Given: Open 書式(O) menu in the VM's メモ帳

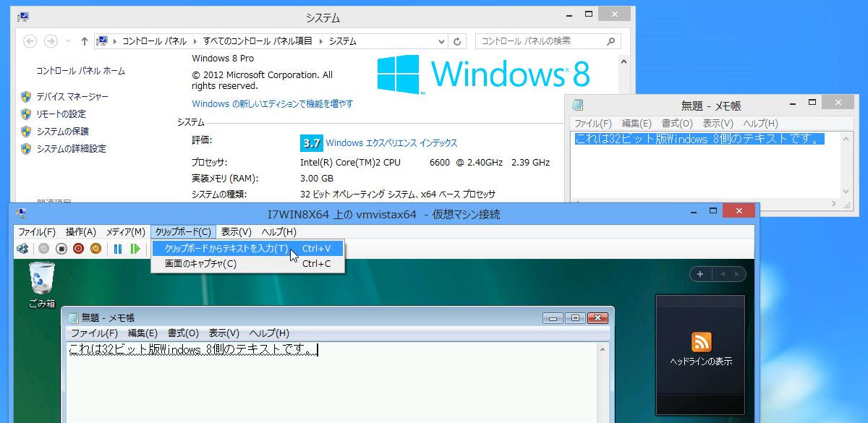Looking at the screenshot, I should (x=183, y=333).
